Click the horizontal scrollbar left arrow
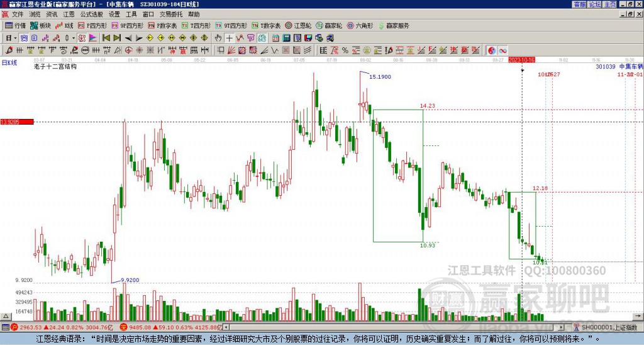Screen dimensions: 644x345 click(226, 327)
